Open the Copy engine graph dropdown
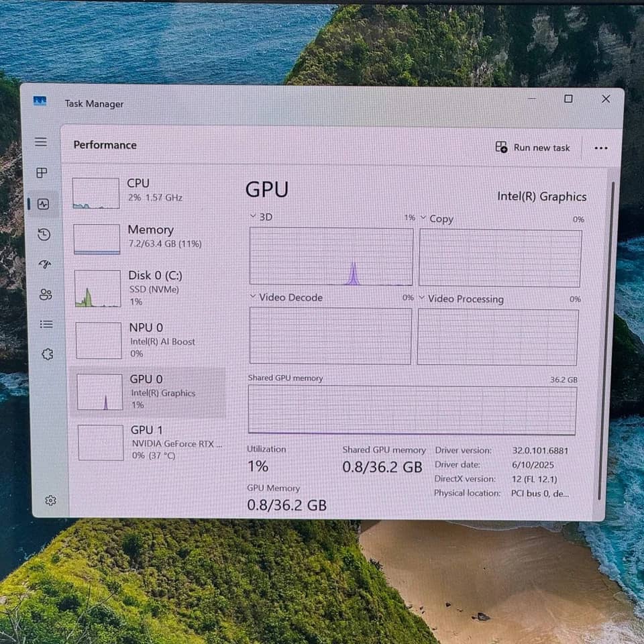Screen dimensions: 644x644 click(423, 217)
